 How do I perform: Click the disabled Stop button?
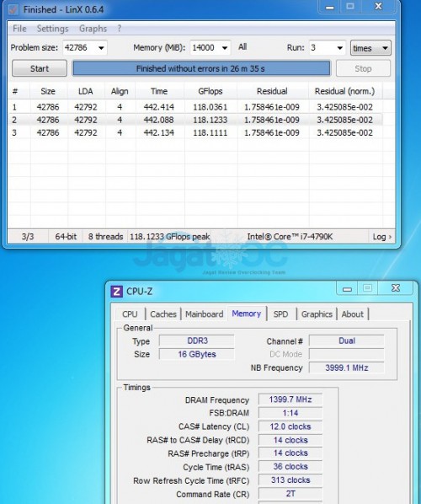click(363, 68)
